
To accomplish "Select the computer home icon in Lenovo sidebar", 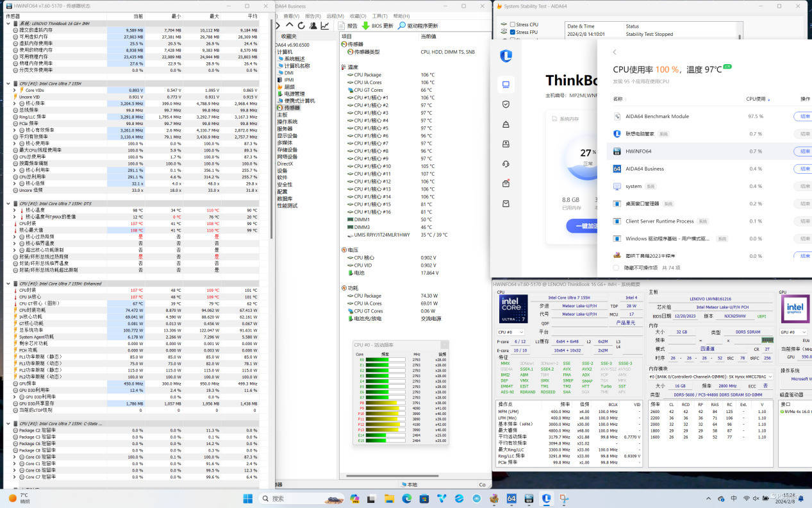I will 506,84.
